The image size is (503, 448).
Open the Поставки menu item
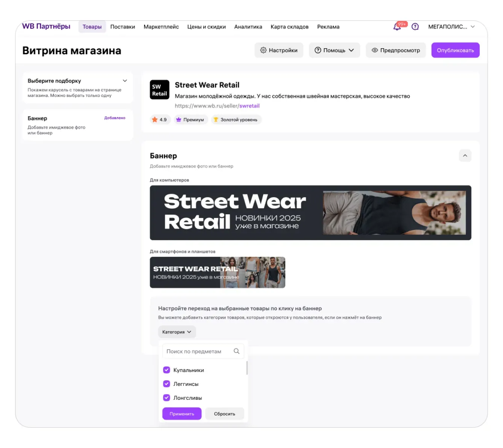pyautogui.click(x=122, y=27)
